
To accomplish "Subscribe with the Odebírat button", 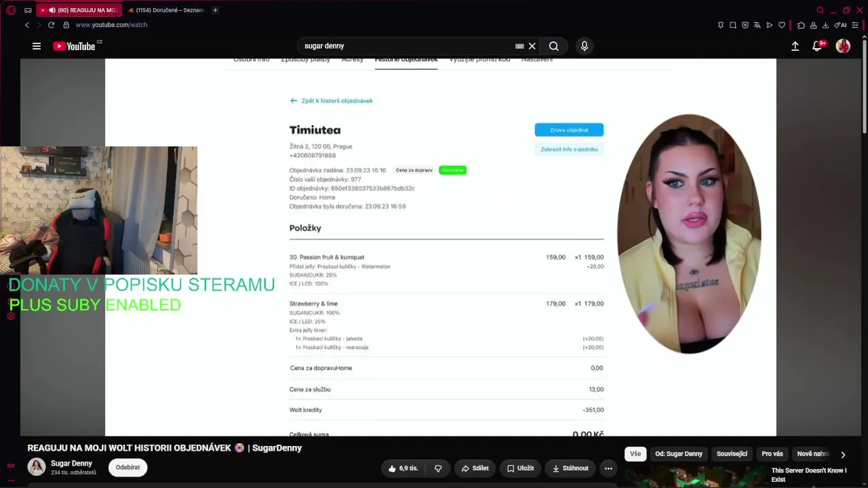I will click(127, 468).
